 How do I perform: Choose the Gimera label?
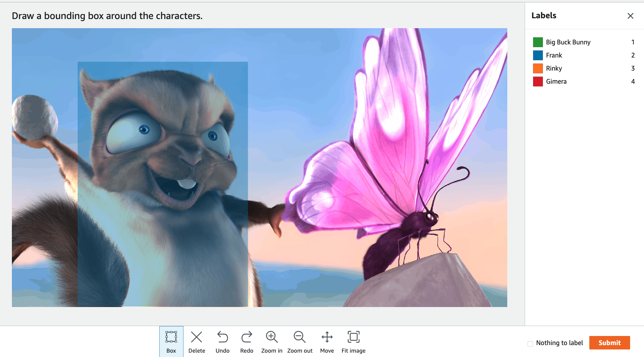click(556, 81)
